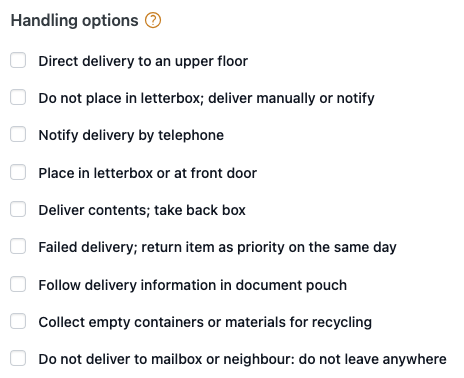Screen dimensions: 464x378
Task: Check the Notify delivery by telephone box
Action: (18, 134)
